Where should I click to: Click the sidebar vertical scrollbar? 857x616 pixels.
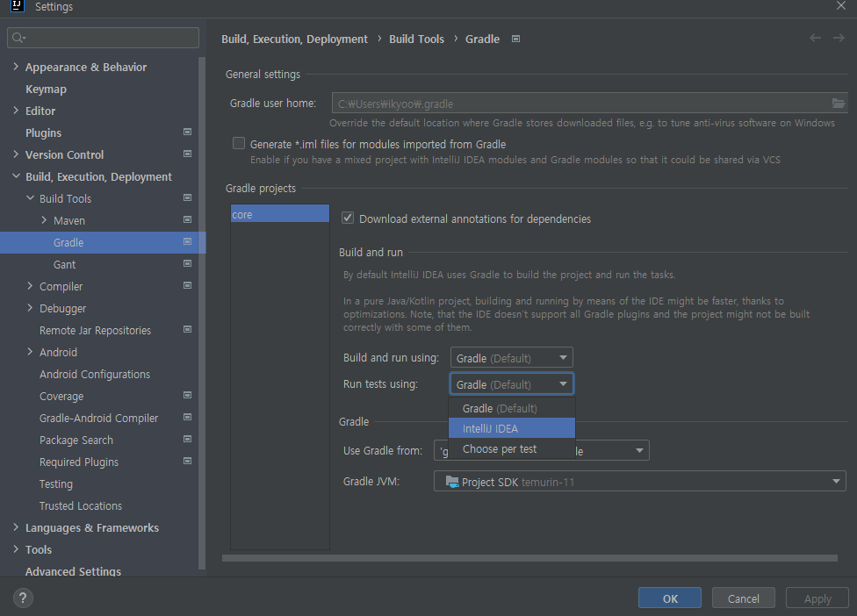202,312
